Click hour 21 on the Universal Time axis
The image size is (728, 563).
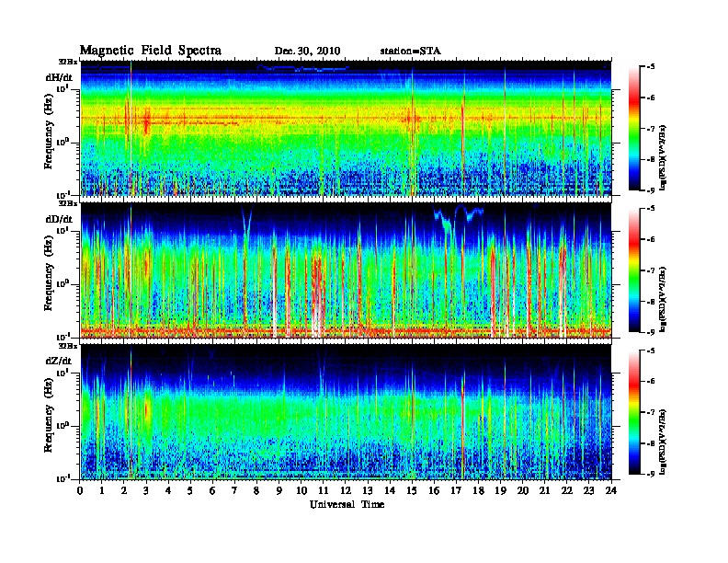tap(544, 490)
